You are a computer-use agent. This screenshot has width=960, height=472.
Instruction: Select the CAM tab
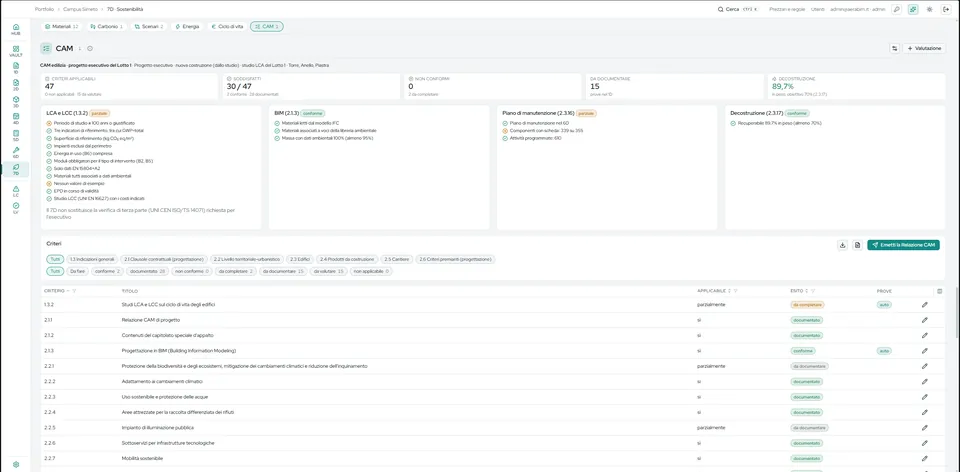click(x=266, y=27)
